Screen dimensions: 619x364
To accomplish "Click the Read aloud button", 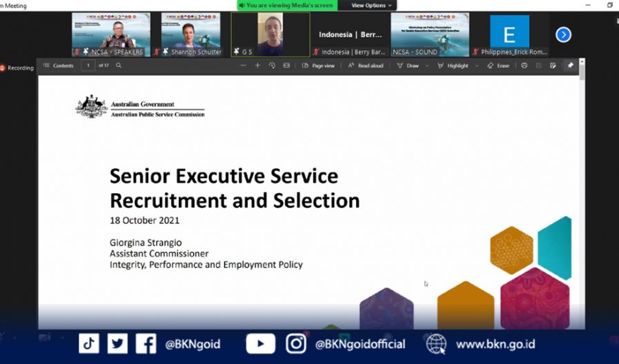I will coord(366,65).
